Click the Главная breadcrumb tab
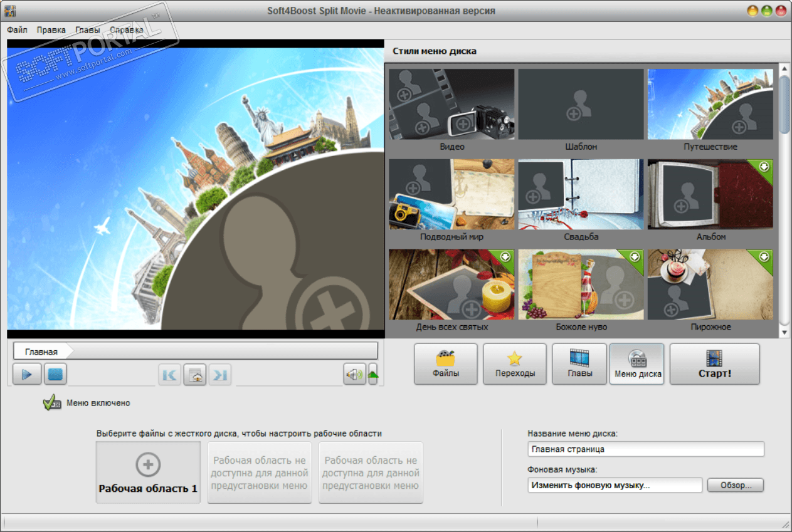The image size is (792, 532). click(41, 352)
